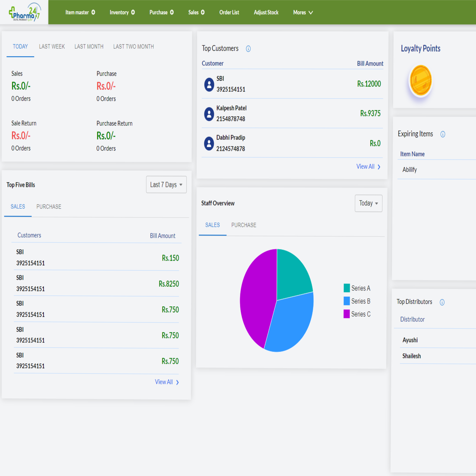Screen dimensions: 476x476
Task: Click Kalpesh Patel's avatar icon
Action: [x=209, y=114]
